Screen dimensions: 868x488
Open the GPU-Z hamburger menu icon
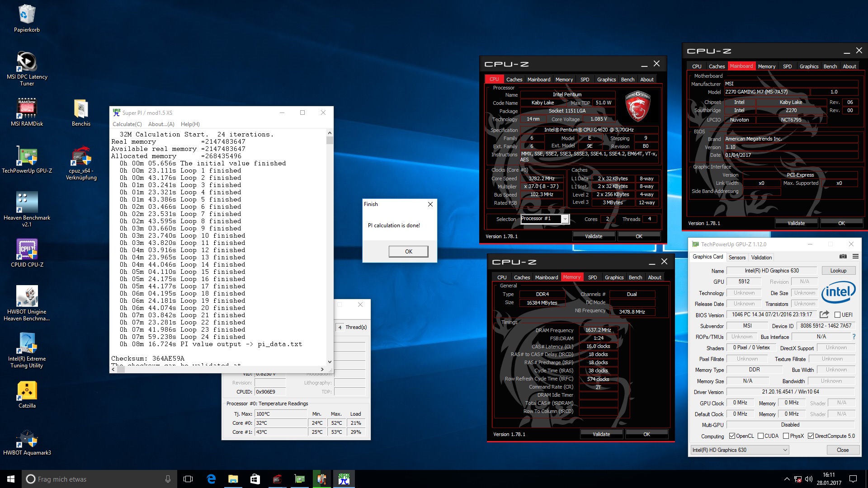(x=855, y=256)
